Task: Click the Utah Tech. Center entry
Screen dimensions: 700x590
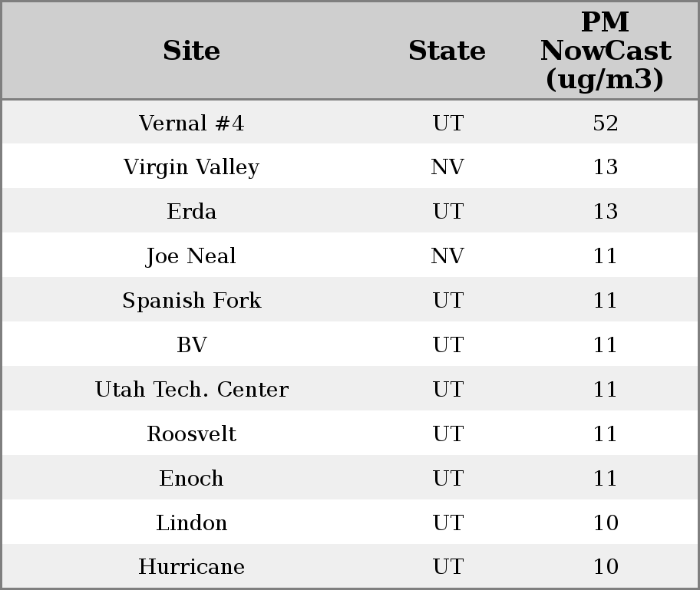Action: click(x=192, y=390)
